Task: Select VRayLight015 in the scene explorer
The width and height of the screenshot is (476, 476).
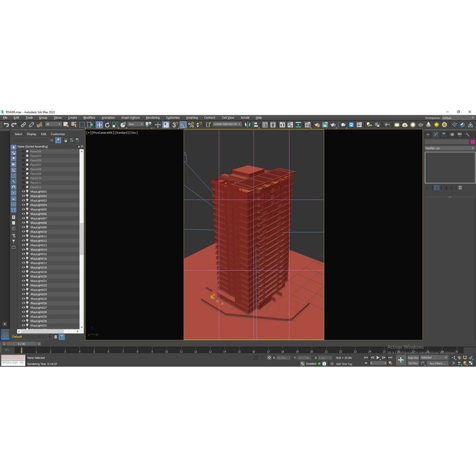Action: click(38, 254)
